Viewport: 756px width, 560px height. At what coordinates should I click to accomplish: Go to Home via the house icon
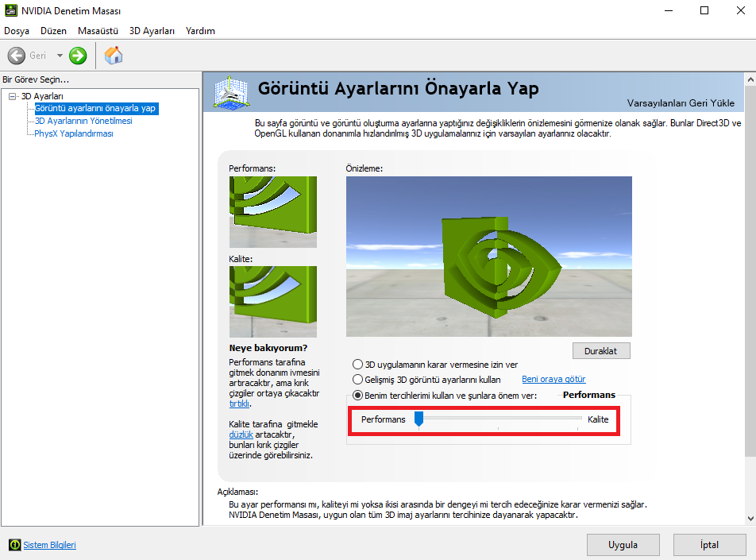point(114,56)
